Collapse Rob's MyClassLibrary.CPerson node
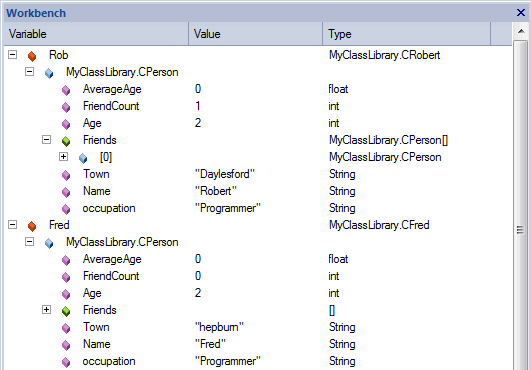 point(29,71)
